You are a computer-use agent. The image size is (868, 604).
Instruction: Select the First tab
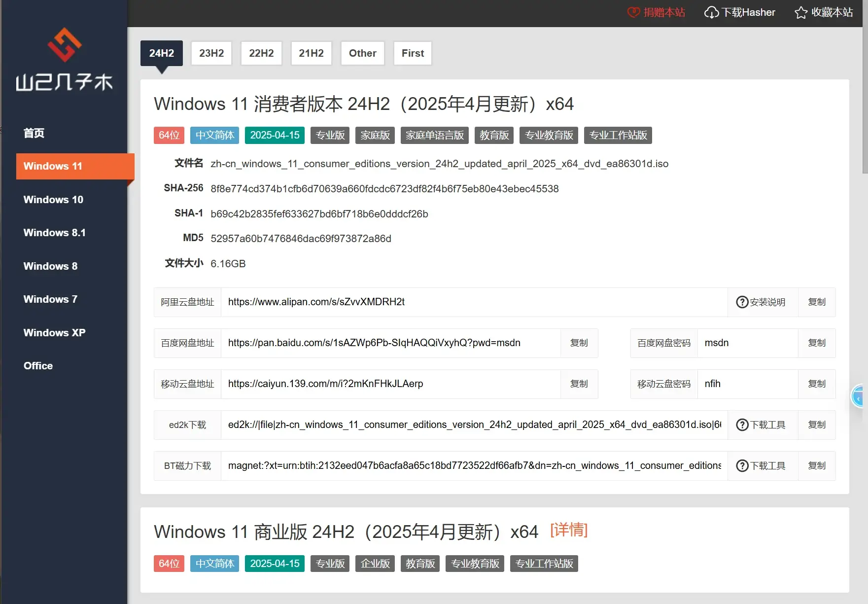[413, 53]
